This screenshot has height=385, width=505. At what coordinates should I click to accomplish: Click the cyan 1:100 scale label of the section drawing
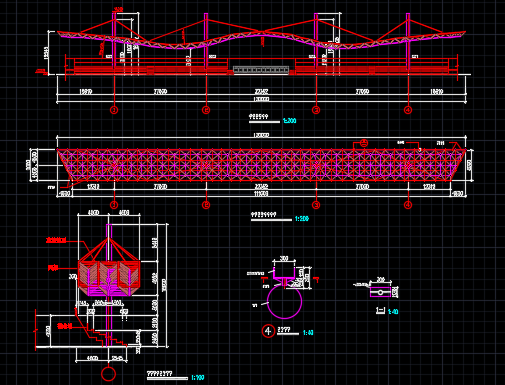pos(198,378)
